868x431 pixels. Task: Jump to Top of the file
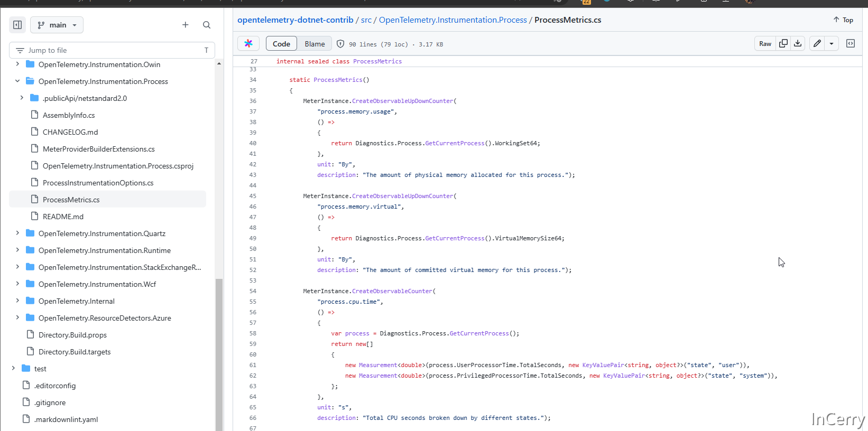[843, 20]
